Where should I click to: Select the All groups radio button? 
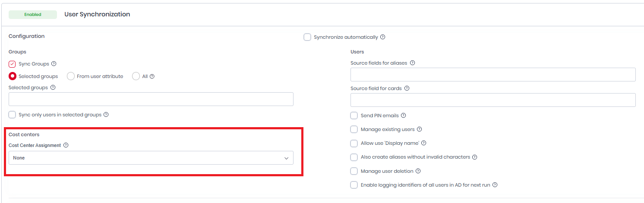(136, 76)
